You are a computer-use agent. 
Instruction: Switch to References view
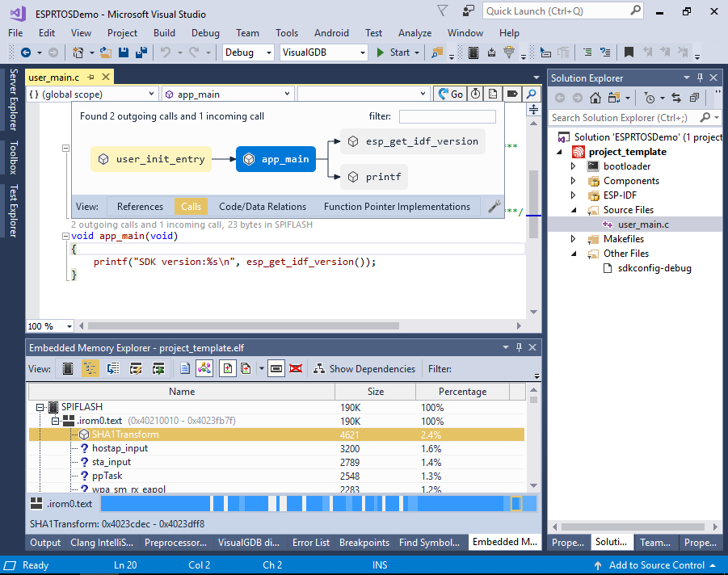pos(140,207)
